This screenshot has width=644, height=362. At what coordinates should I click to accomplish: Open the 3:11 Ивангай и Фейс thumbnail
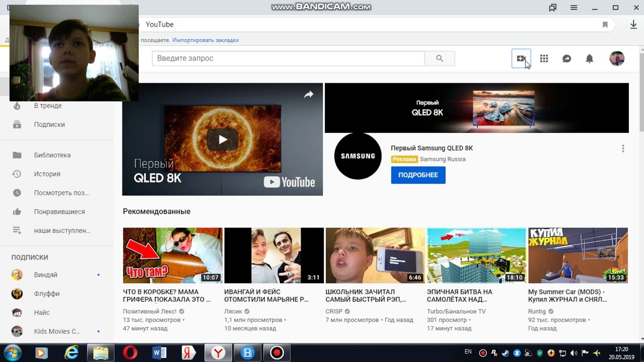point(274,255)
